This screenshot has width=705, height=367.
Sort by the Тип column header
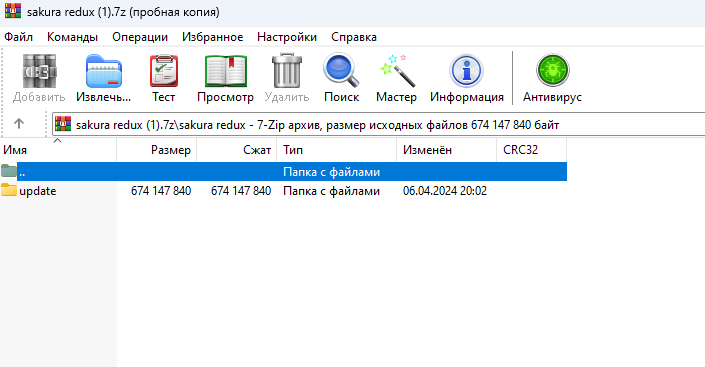click(337, 150)
